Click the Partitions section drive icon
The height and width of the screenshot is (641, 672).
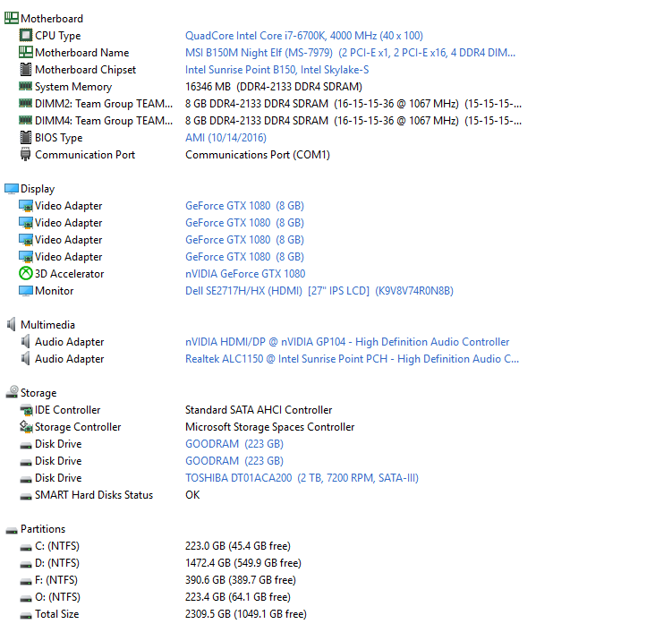pyautogui.click(x=12, y=530)
